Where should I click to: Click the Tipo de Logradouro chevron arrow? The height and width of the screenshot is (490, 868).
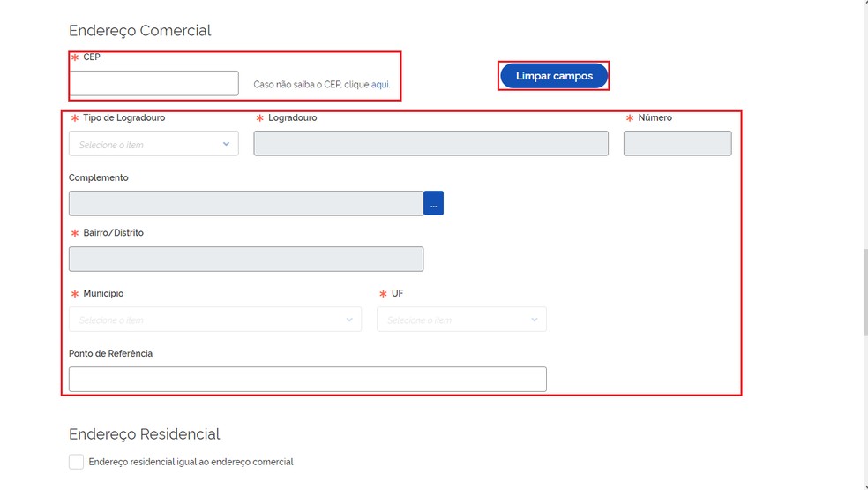[227, 144]
